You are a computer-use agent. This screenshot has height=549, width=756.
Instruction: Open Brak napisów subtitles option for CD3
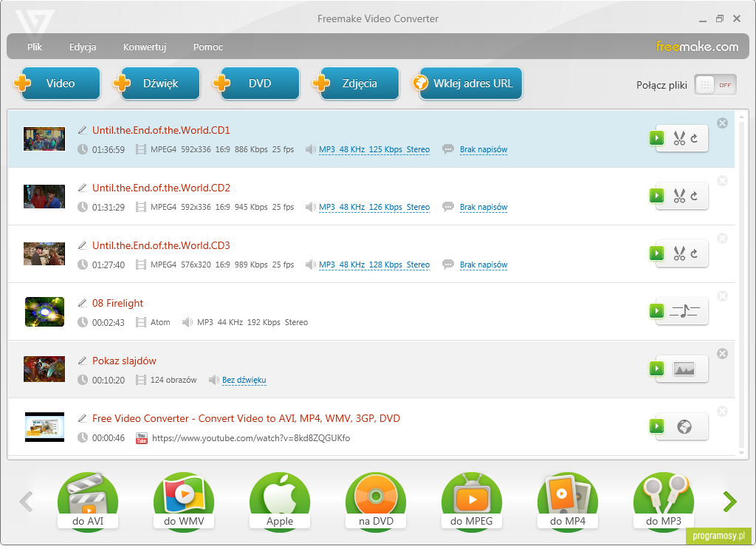484,265
